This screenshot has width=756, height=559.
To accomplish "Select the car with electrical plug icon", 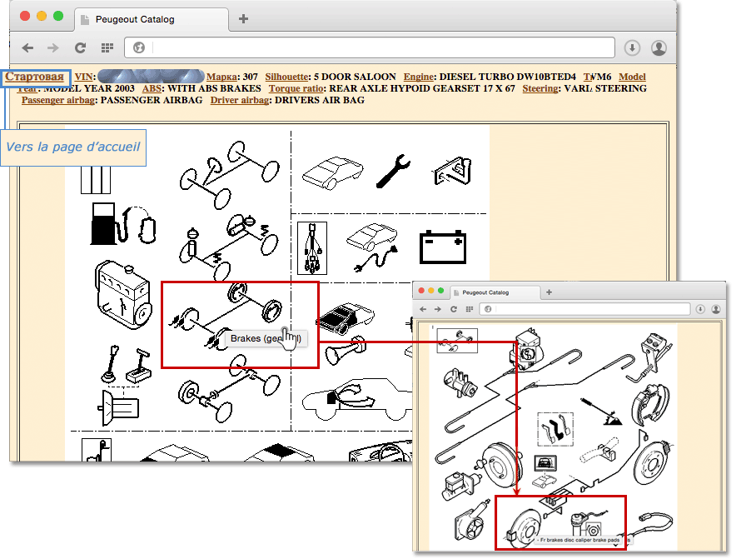I will tap(372, 247).
